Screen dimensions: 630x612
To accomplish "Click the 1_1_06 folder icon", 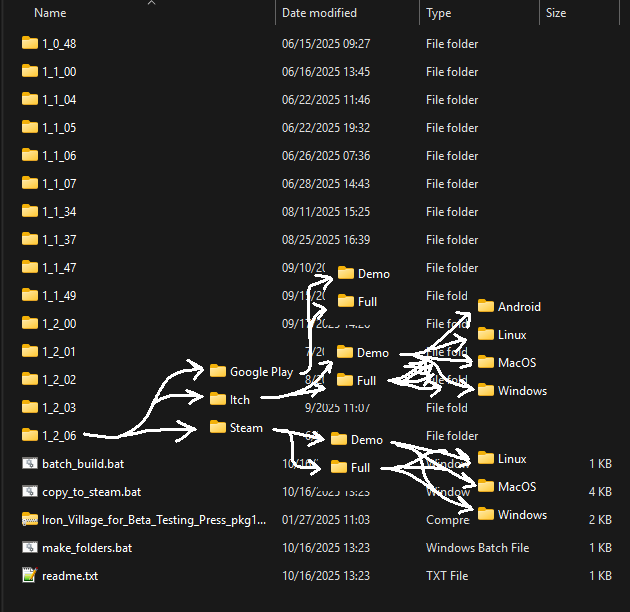I will (30, 155).
